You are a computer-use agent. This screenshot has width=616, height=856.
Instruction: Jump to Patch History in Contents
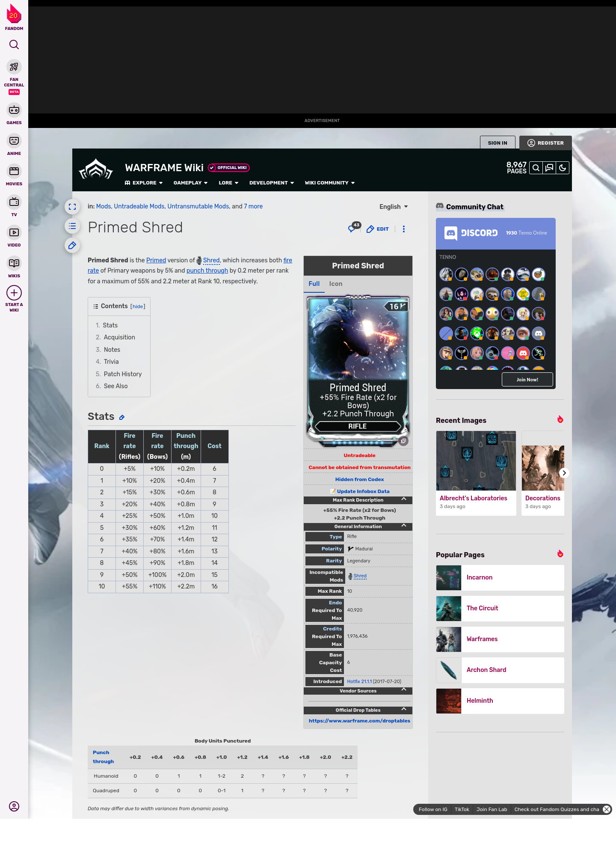pyautogui.click(x=123, y=374)
